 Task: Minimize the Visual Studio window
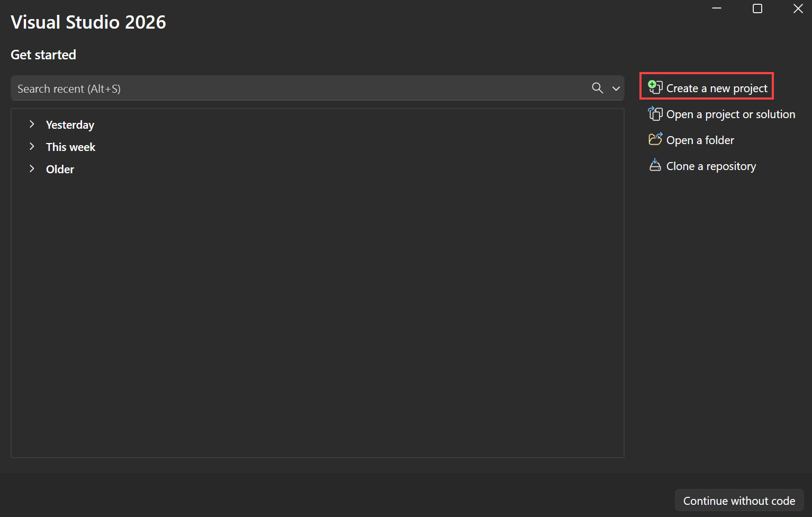point(717,8)
